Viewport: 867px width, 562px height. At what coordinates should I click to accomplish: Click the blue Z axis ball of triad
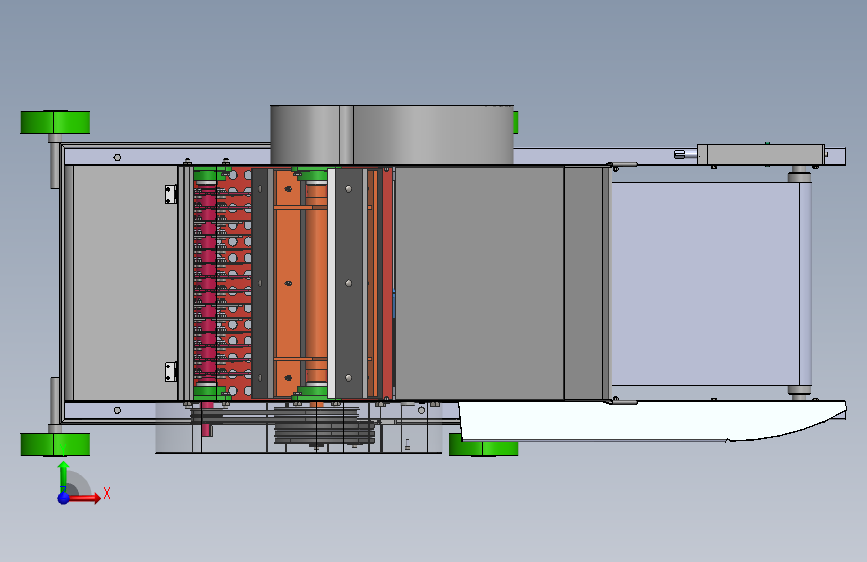coord(64,498)
